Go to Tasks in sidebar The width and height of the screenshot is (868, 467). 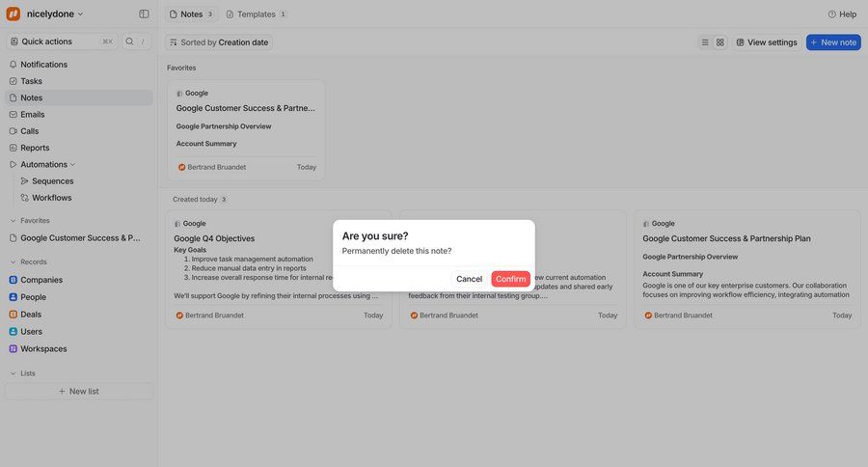(x=79, y=81)
